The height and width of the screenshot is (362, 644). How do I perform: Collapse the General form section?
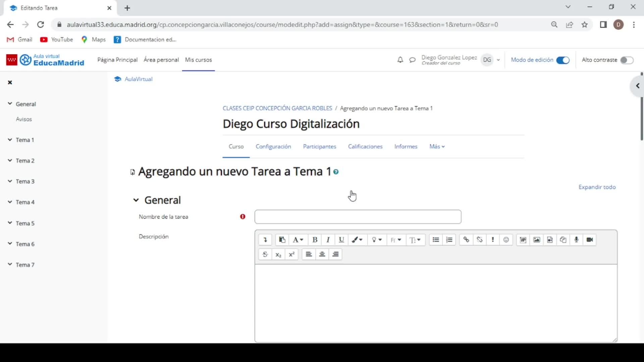136,200
